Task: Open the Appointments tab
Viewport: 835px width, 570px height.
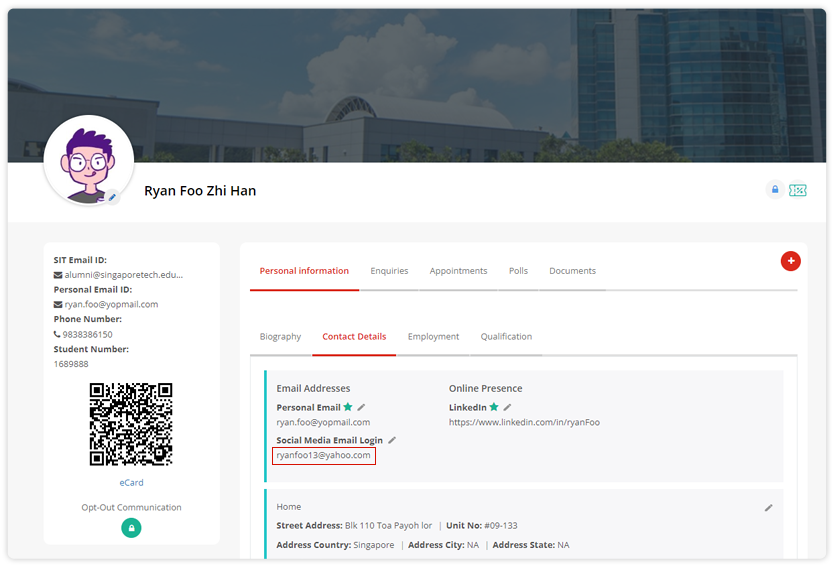Action: [x=458, y=271]
